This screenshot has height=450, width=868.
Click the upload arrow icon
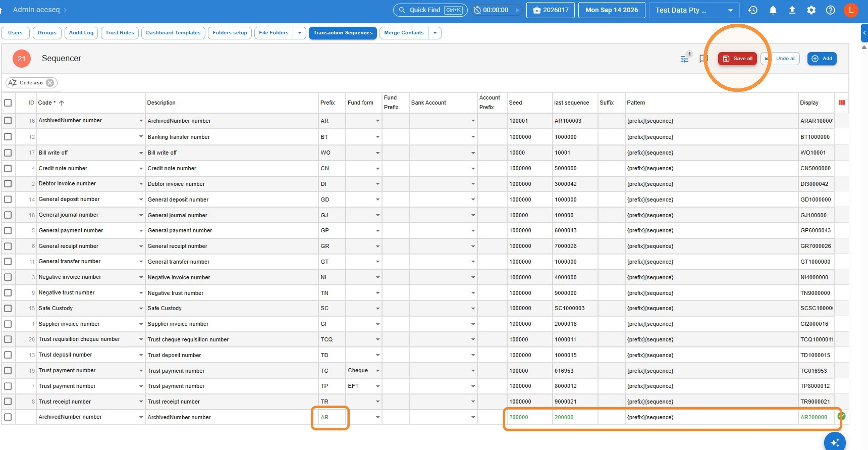click(792, 10)
